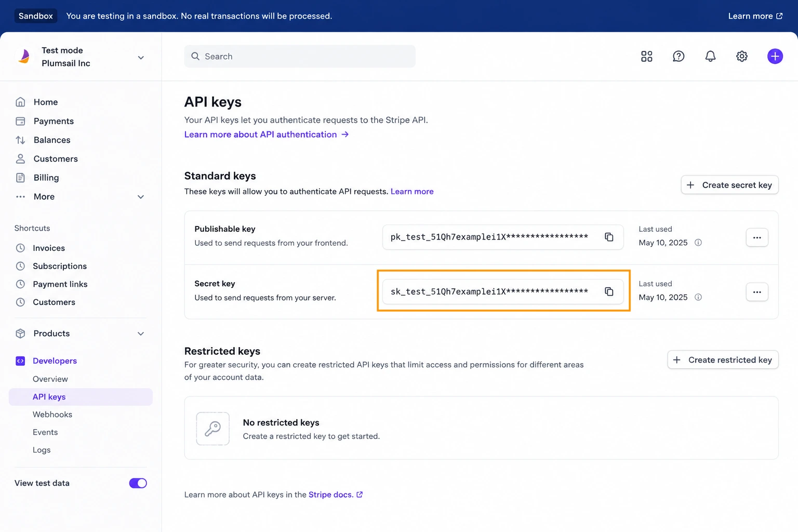
Task: Open the apps grid icon in header
Action: click(646, 56)
